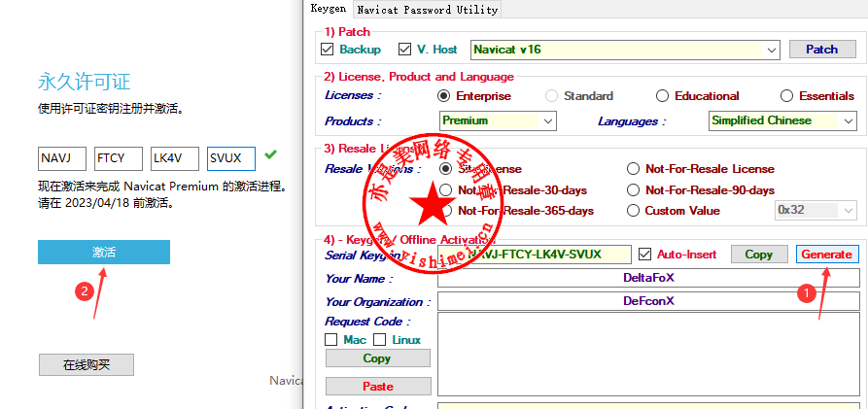Click the Paste button
This screenshot has height=409, width=868.
(x=378, y=387)
